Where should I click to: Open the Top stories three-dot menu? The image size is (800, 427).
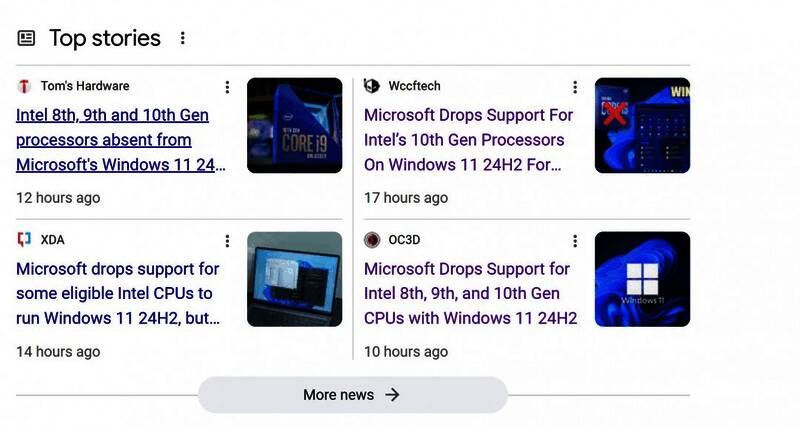click(x=182, y=38)
